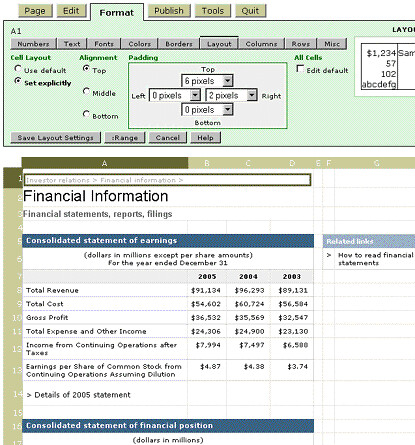The width and height of the screenshot is (415, 445).
Task: Switch to the Colors sub-tab
Action: 139,44
